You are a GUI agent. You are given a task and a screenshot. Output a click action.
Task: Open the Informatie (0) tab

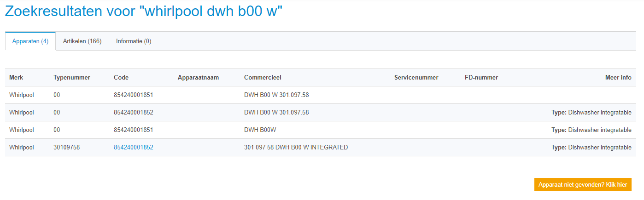click(134, 41)
